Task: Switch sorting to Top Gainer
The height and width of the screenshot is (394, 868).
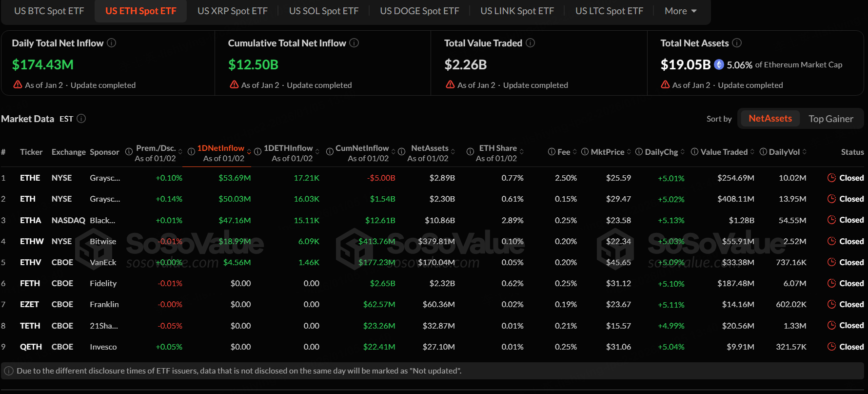Action: (831, 119)
